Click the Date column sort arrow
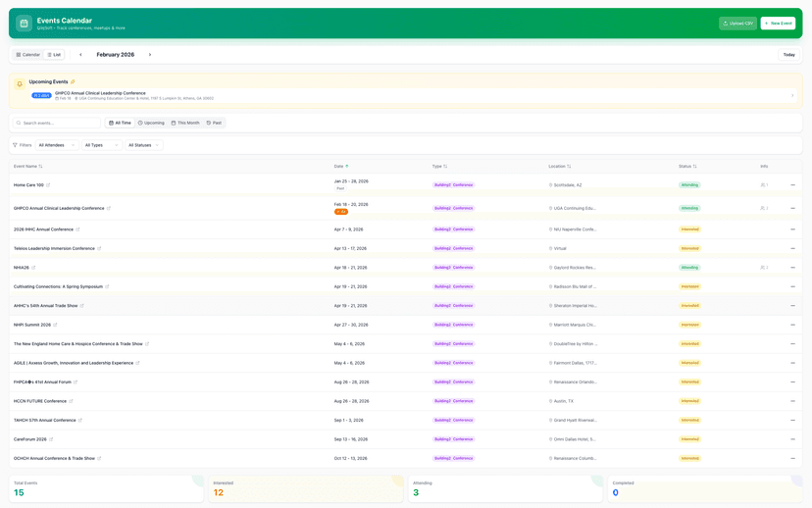 click(347, 167)
